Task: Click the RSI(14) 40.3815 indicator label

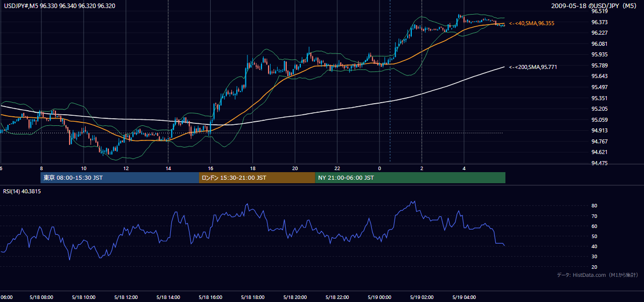Action: click(22, 191)
